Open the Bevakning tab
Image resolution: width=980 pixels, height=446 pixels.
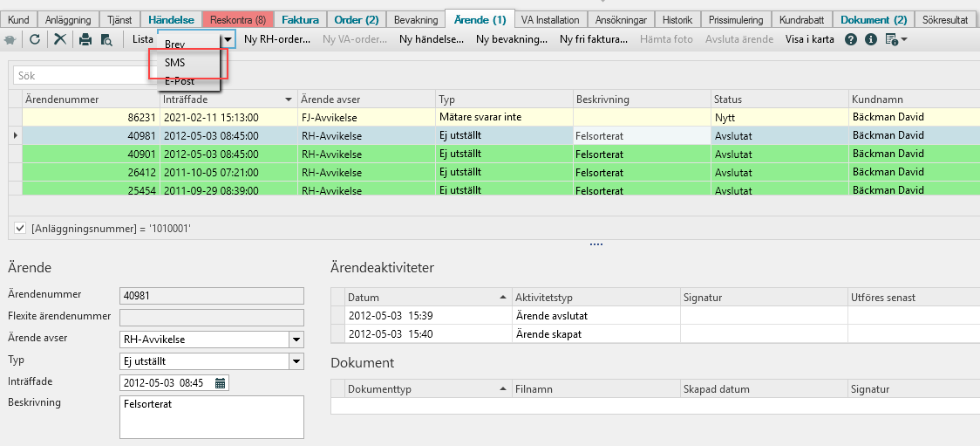[416, 20]
